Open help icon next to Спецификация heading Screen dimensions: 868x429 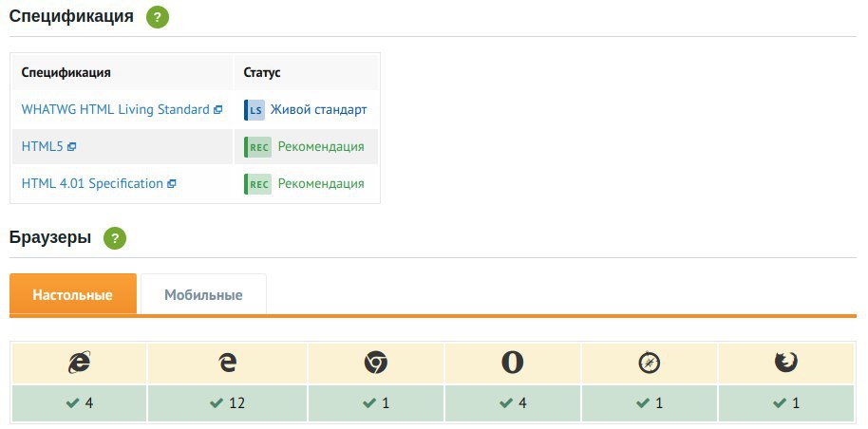pyautogui.click(x=158, y=17)
